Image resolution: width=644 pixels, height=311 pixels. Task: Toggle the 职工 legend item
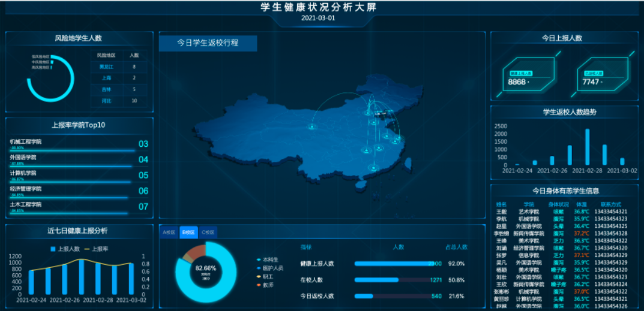(x=265, y=276)
